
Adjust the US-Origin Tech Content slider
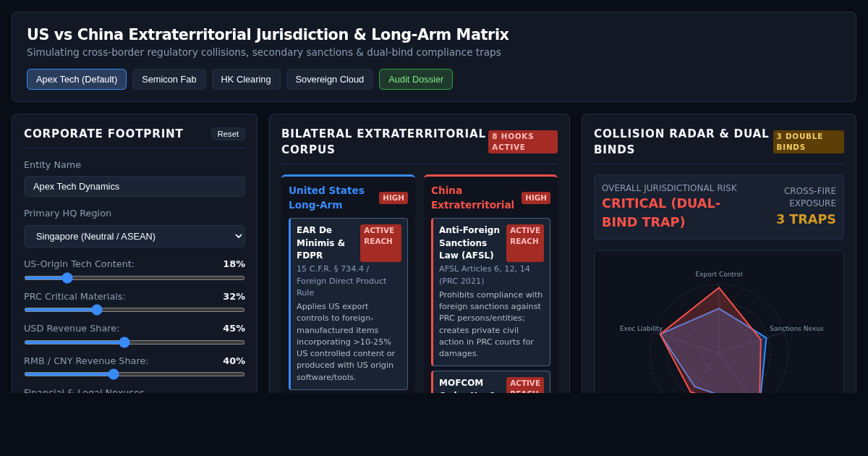click(x=135, y=277)
